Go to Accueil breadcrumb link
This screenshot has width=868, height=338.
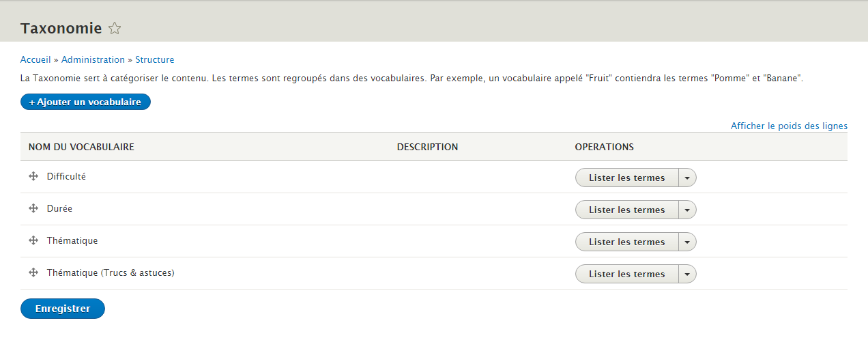[x=35, y=60]
